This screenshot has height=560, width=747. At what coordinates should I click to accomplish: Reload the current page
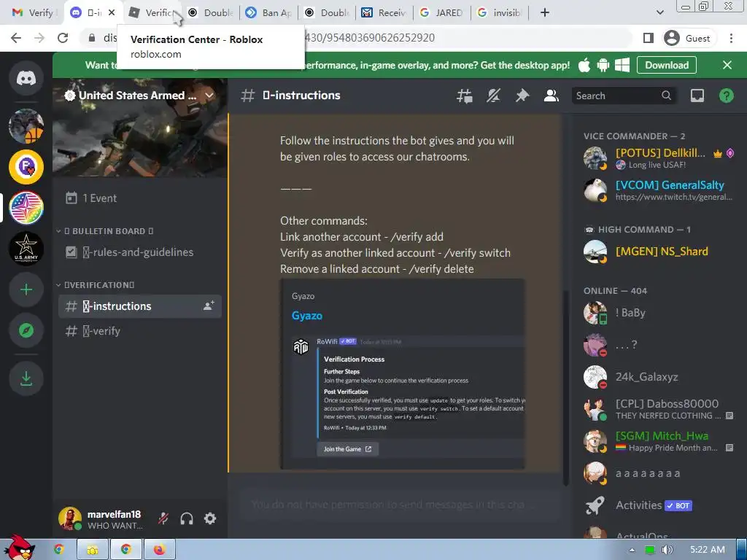pos(63,38)
